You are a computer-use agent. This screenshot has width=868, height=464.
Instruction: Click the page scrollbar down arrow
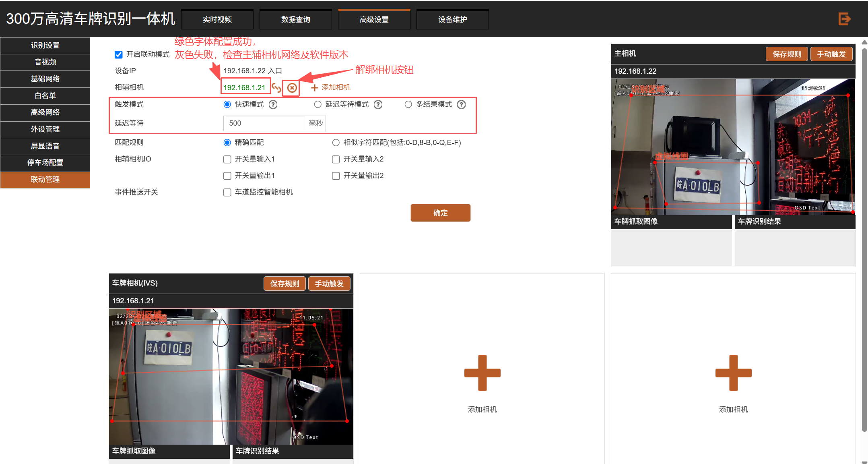pos(864,462)
